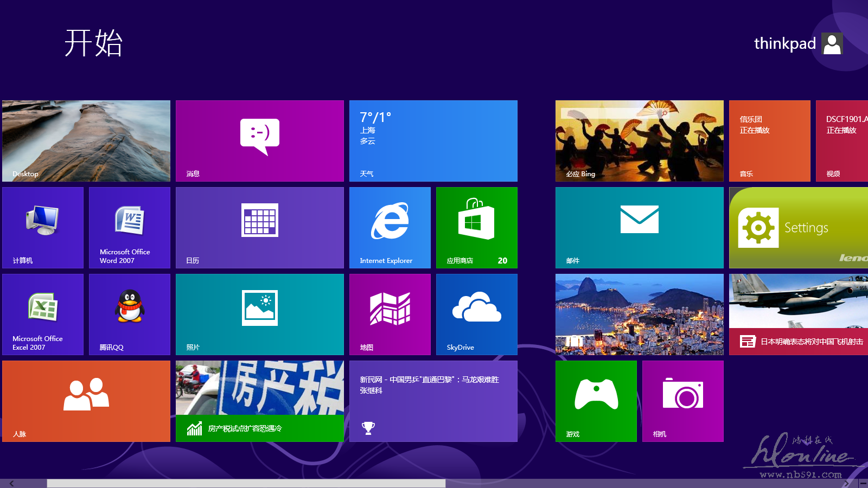The width and height of the screenshot is (868, 488).
Task: Open the Games controller tile
Action: pos(596,401)
